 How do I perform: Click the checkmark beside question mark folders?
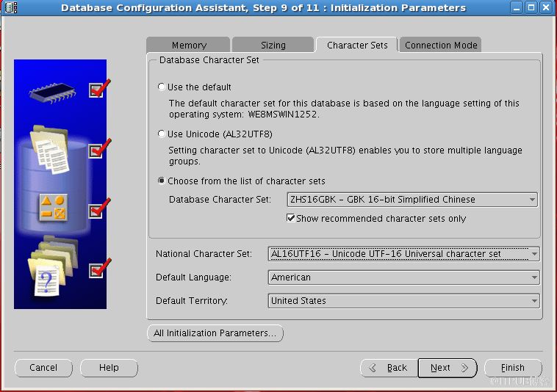[99, 269]
